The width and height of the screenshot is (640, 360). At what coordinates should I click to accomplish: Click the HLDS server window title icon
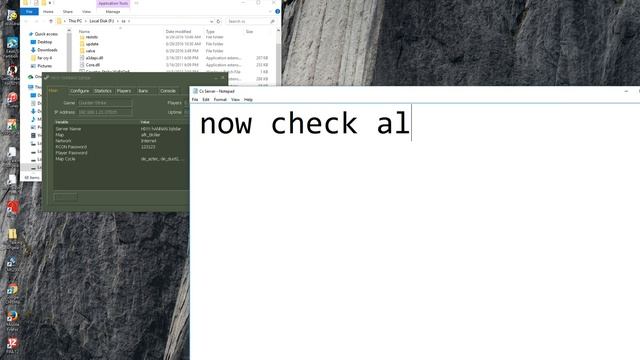[x=47, y=78]
